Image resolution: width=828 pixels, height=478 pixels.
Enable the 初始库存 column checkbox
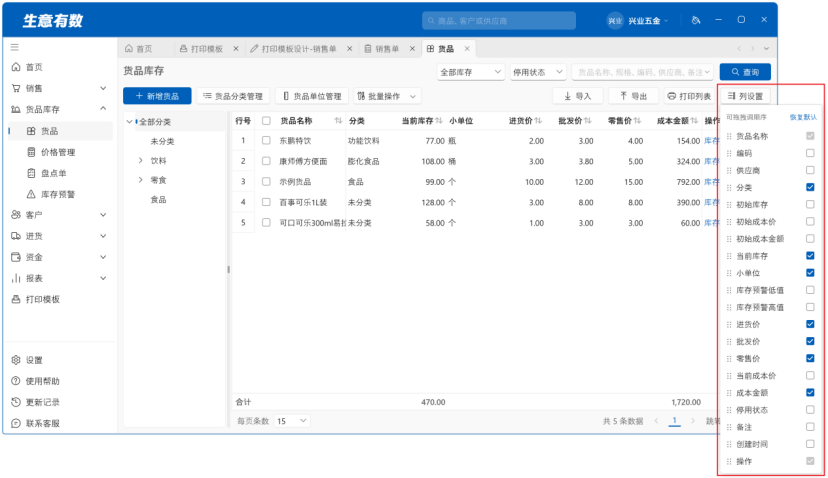[x=810, y=204]
